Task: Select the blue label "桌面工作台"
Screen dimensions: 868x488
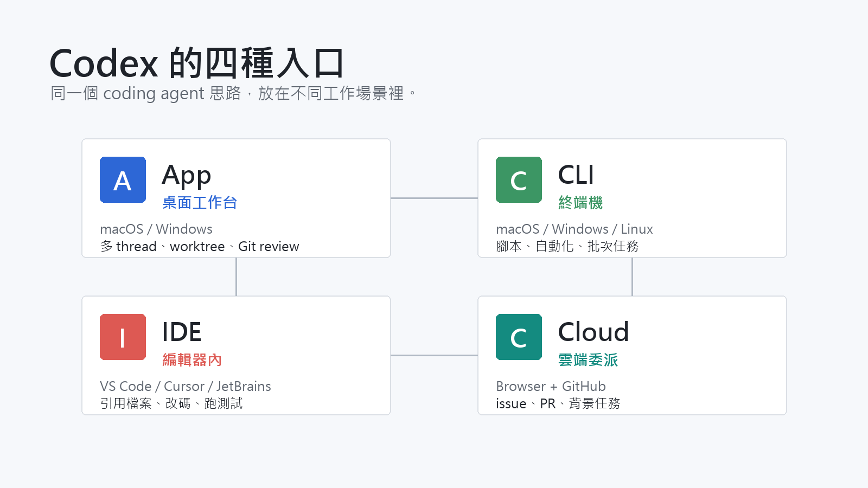Action: 200,203
